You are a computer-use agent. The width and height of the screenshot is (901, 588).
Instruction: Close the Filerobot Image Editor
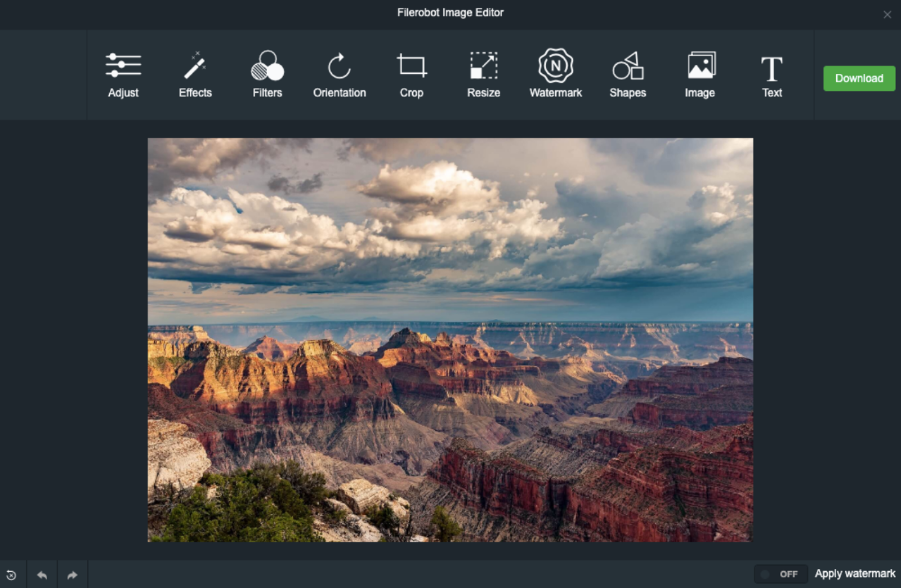(x=887, y=14)
